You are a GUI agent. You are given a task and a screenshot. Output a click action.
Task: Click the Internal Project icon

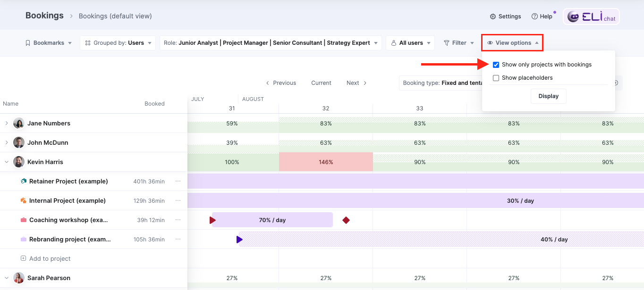point(24,200)
